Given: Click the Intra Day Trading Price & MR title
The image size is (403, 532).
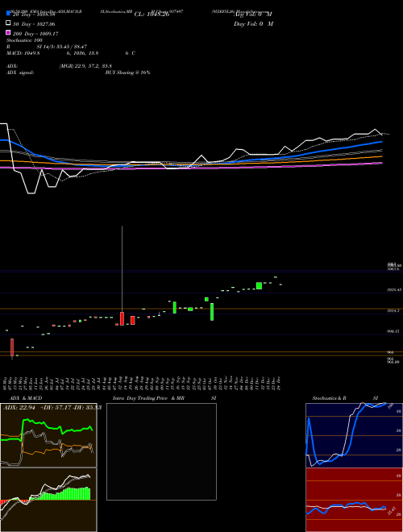Looking at the screenshot, I should tap(148, 398).
